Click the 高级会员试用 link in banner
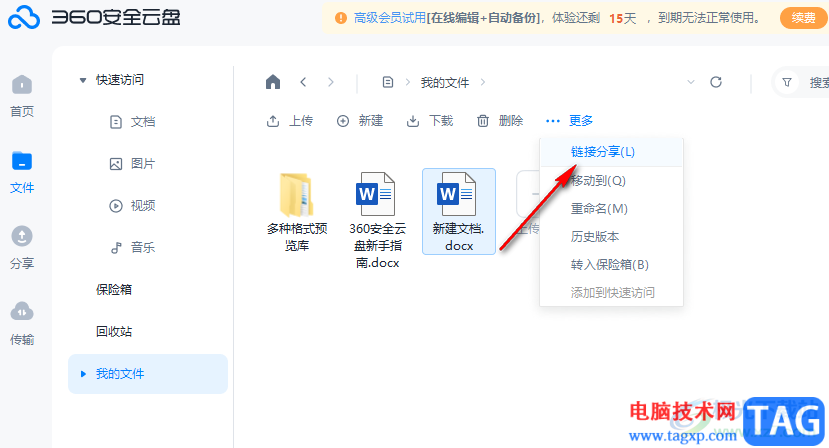This screenshot has height=448, width=829. click(x=390, y=18)
